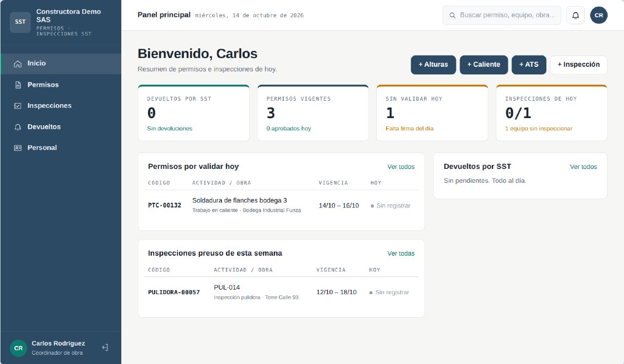The width and height of the screenshot is (624, 364).
Task: Click Sin registrar status for PTC-00132
Action: (x=391, y=206)
